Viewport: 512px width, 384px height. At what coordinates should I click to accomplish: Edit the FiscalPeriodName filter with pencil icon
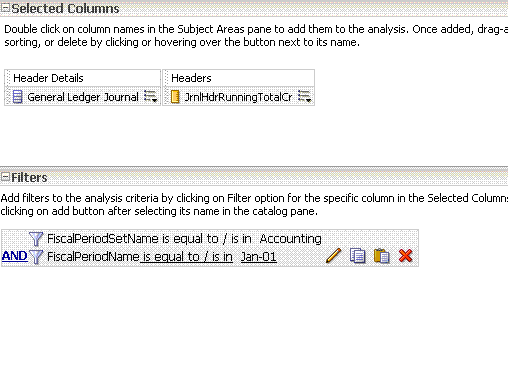[x=333, y=256]
